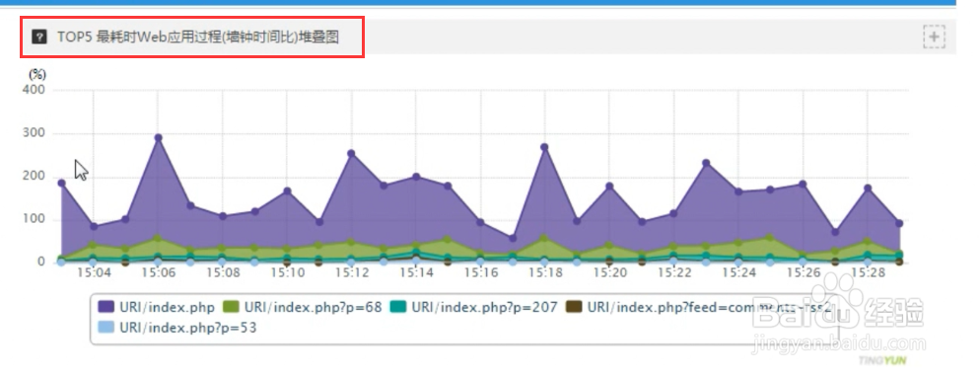Click the URI/index.php?p=68 legend label
Screen dimensions: 980x377
314,307
